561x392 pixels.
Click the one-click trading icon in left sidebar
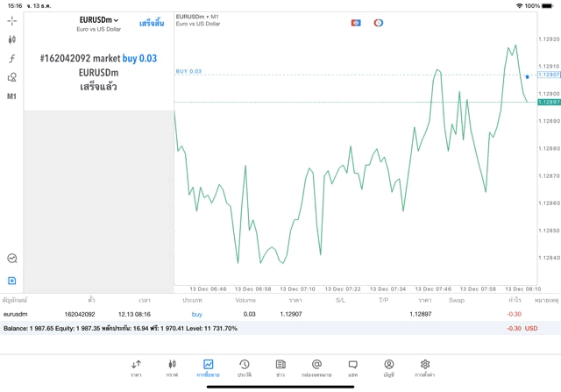pyautogui.click(x=11, y=259)
